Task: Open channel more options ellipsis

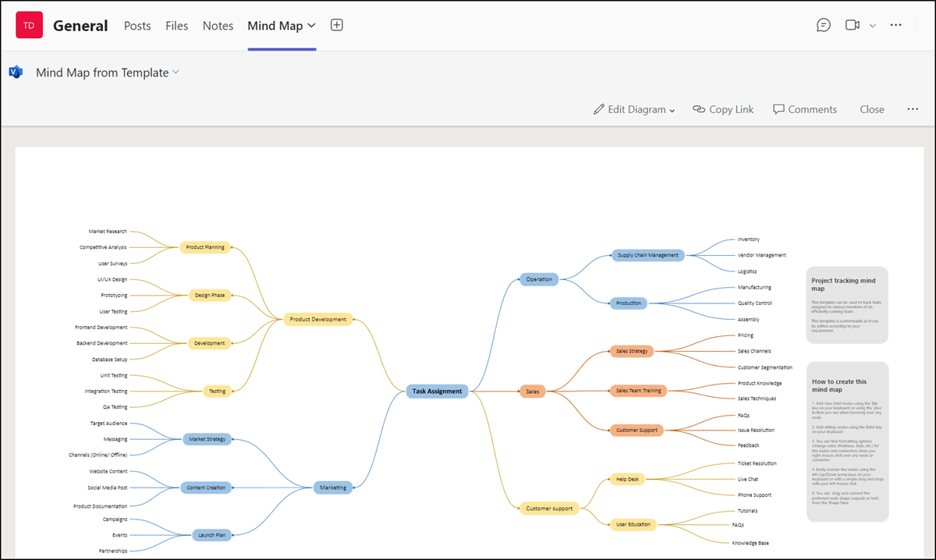Action: pos(896,25)
